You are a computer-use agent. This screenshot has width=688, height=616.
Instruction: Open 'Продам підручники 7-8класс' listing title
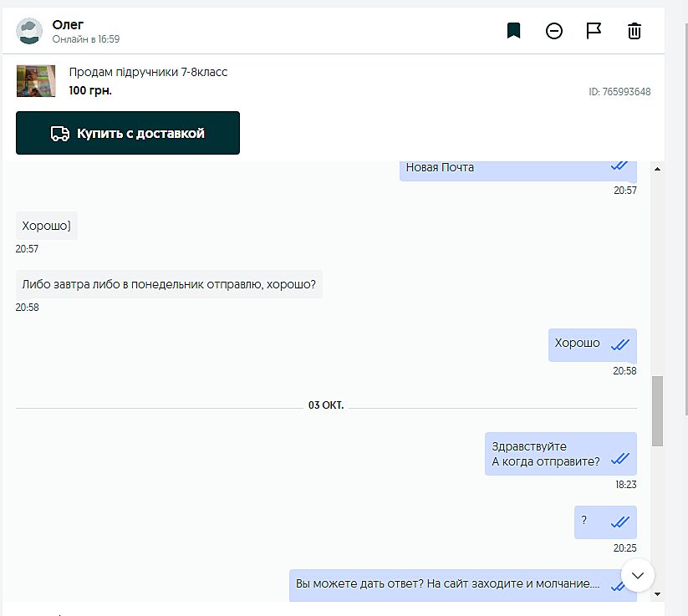tap(148, 73)
